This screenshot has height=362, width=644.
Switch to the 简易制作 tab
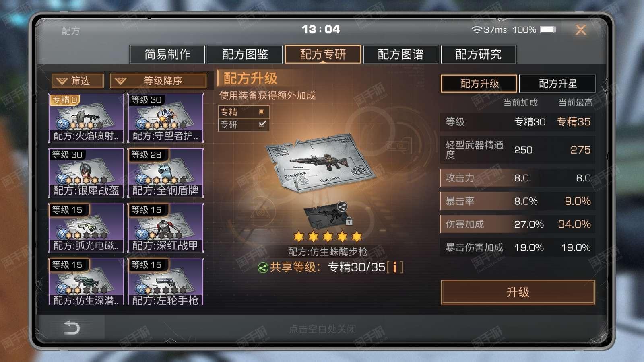(167, 54)
